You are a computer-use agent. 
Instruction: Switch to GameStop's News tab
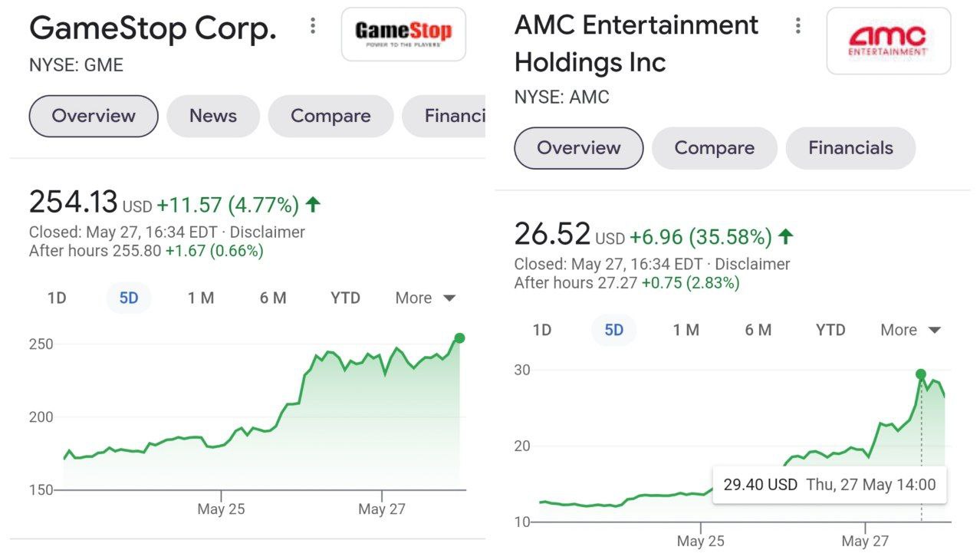coord(212,116)
